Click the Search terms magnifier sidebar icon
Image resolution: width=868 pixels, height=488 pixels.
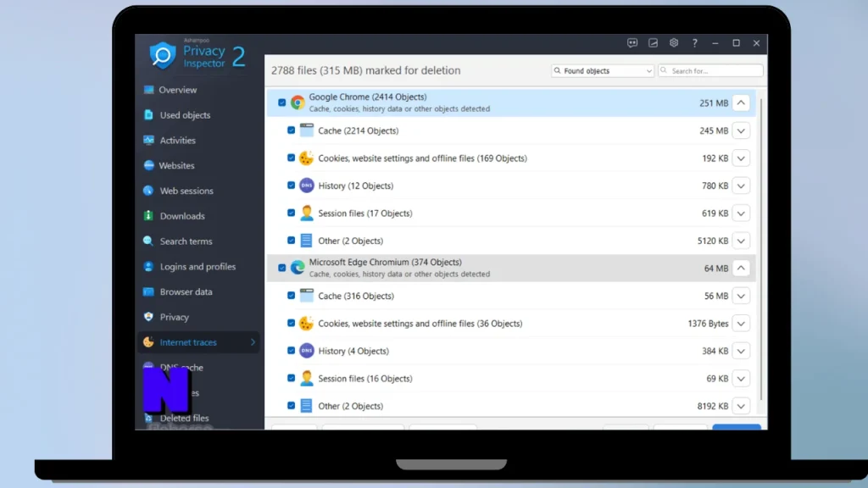pos(148,241)
